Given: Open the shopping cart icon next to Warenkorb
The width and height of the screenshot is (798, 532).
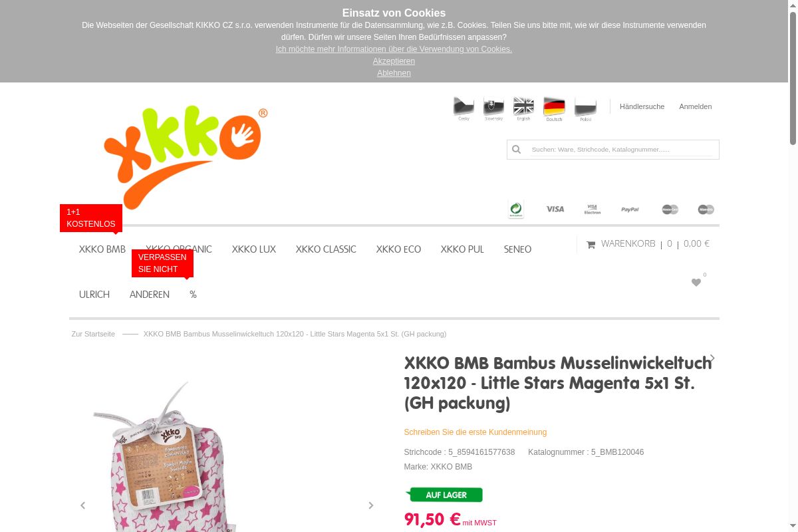Looking at the screenshot, I should coord(591,245).
